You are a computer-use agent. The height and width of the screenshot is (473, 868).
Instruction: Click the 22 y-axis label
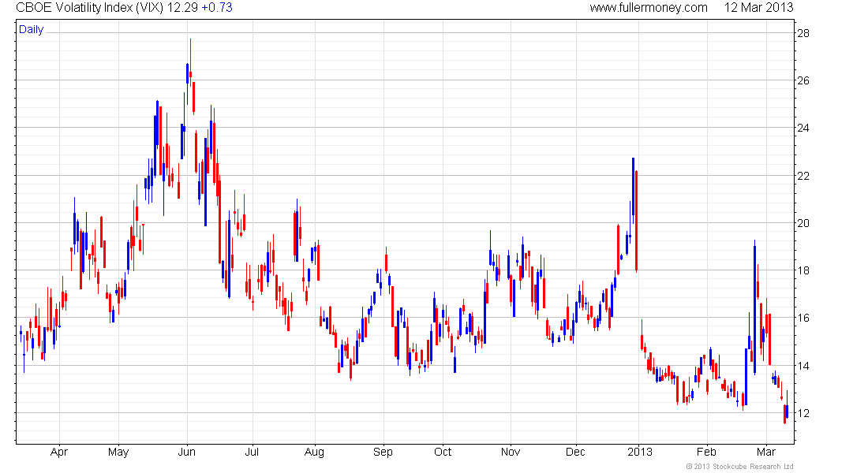point(803,176)
